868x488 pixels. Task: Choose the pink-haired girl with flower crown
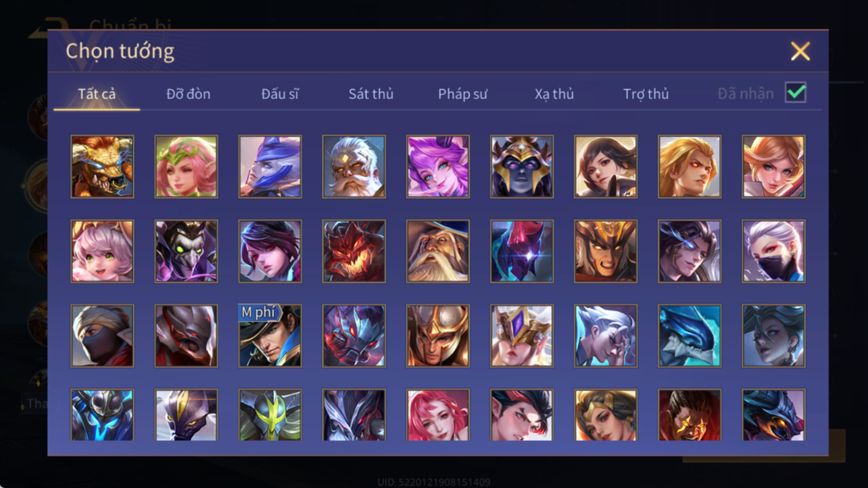coord(187,167)
